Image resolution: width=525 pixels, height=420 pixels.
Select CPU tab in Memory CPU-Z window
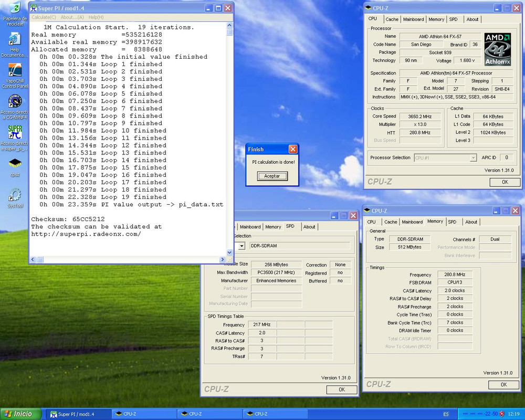click(371, 222)
